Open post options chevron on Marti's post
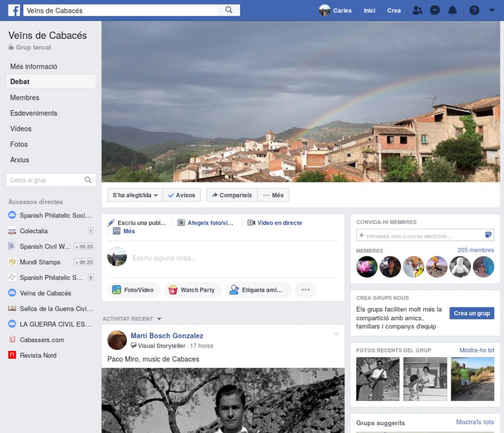504x433 pixels. pyautogui.click(x=336, y=335)
